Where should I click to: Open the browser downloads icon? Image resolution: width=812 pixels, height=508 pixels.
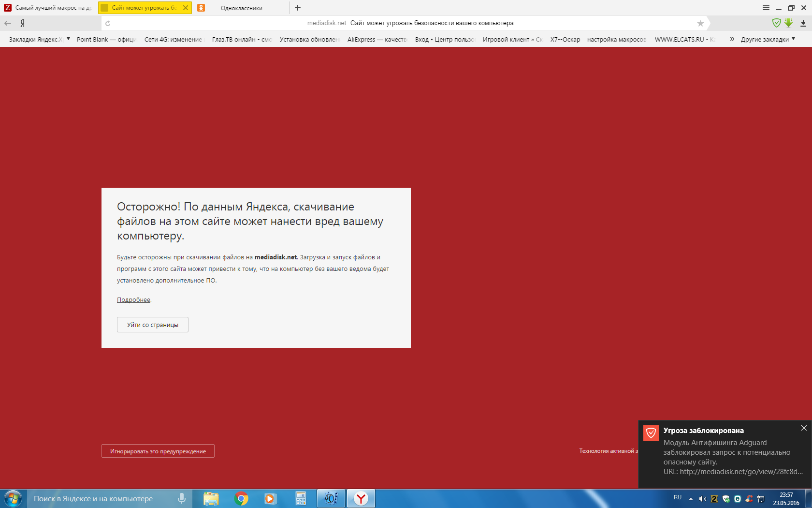tap(803, 23)
